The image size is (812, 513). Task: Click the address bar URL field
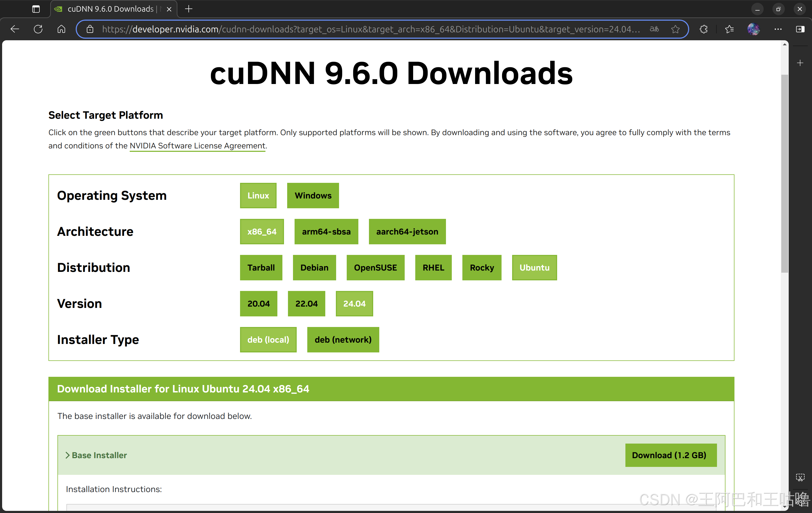coord(370,29)
